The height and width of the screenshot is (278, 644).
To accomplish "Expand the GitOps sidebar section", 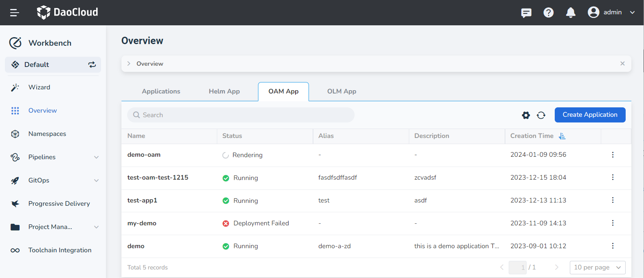I will (x=96, y=180).
